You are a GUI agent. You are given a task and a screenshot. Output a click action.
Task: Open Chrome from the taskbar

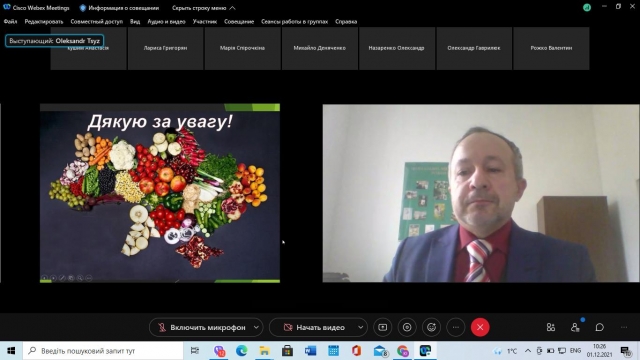pos(402,351)
